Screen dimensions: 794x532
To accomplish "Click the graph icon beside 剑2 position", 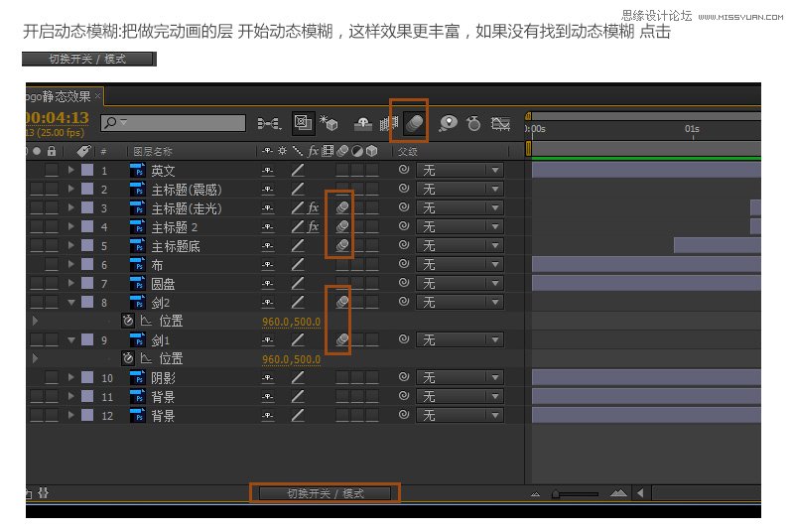I will point(146,321).
